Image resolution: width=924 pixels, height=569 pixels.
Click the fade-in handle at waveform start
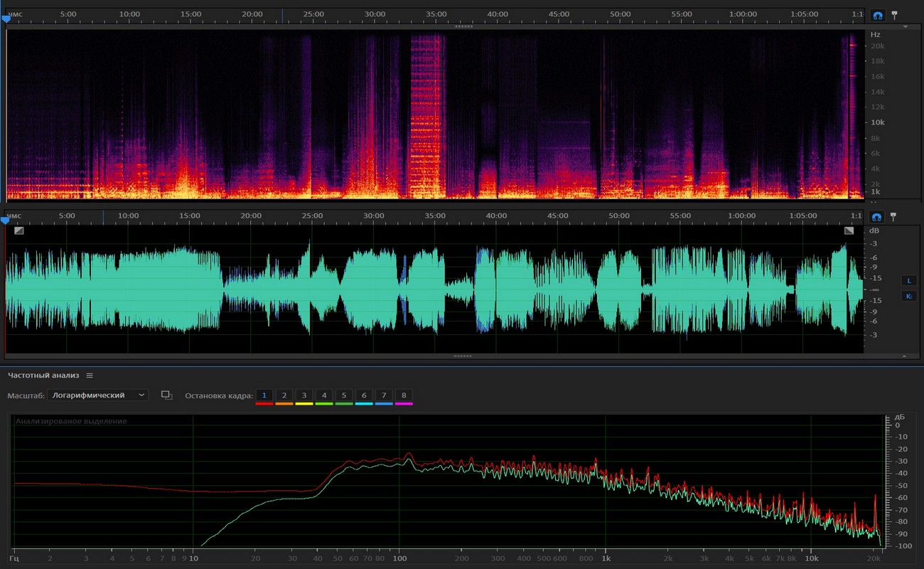(x=18, y=230)
